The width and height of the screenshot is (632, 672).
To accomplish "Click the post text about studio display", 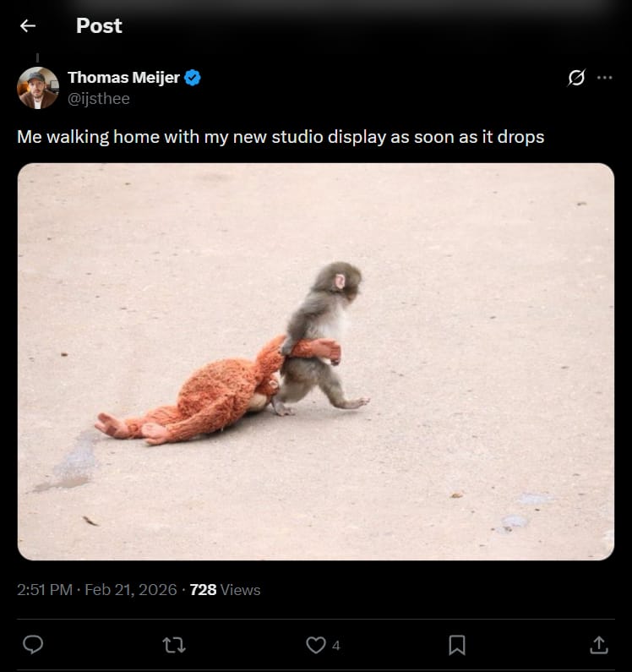I will pyautogui.click(x=281, y=137).
